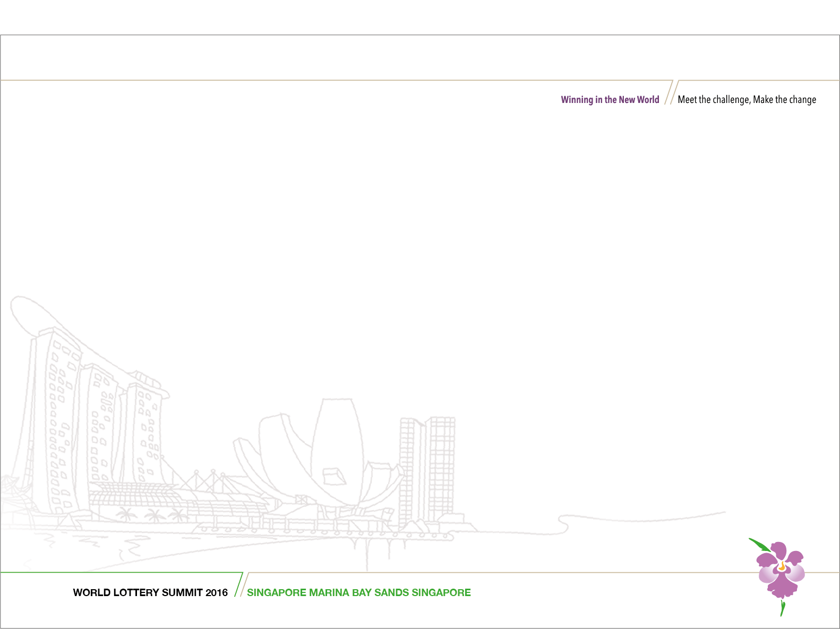840x629 pixels.
Task: Click the small cube inside the museum sketch
Action: pyautogui.click(x=333, y=476)
